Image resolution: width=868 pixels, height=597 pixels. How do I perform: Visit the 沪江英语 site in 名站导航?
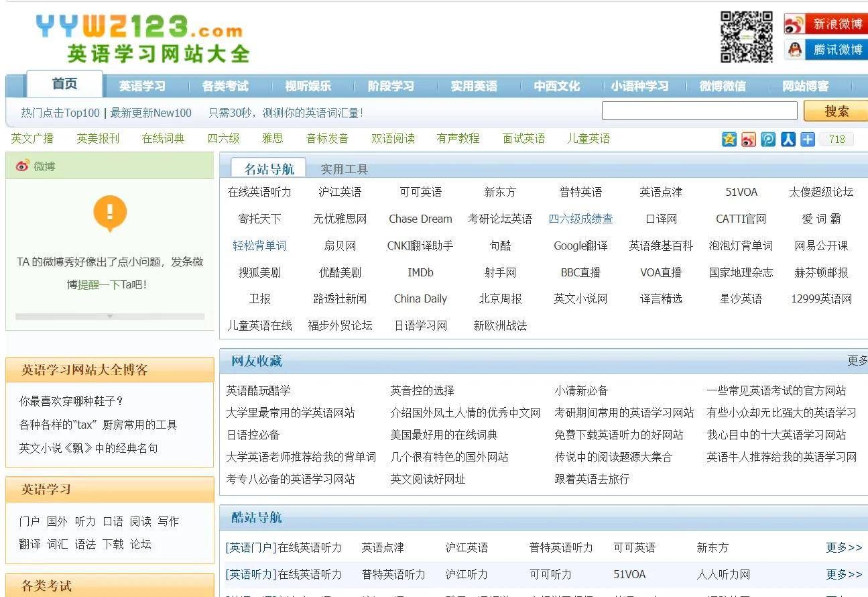340,192
